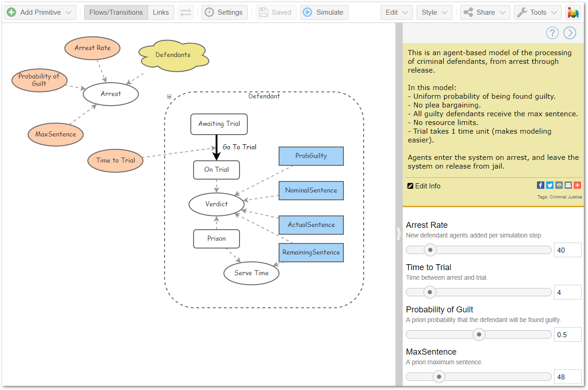Click the Criminal Justice tag
The image size is (588, 390).
pos(566,197)
